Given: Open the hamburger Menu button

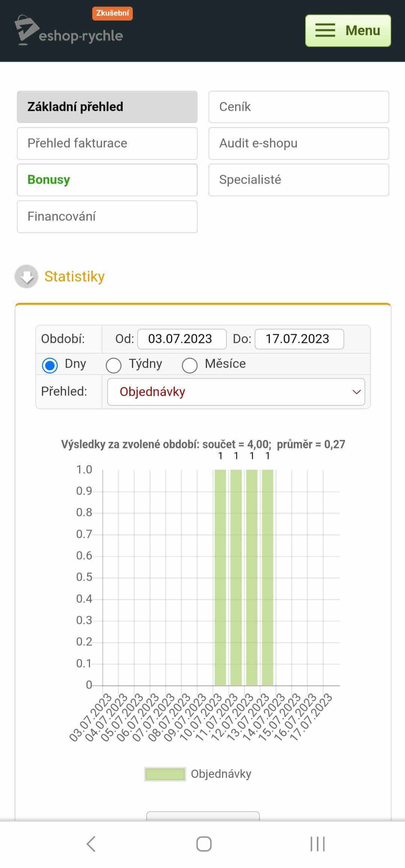Looking at the screenshot, I should coord(348,30).
